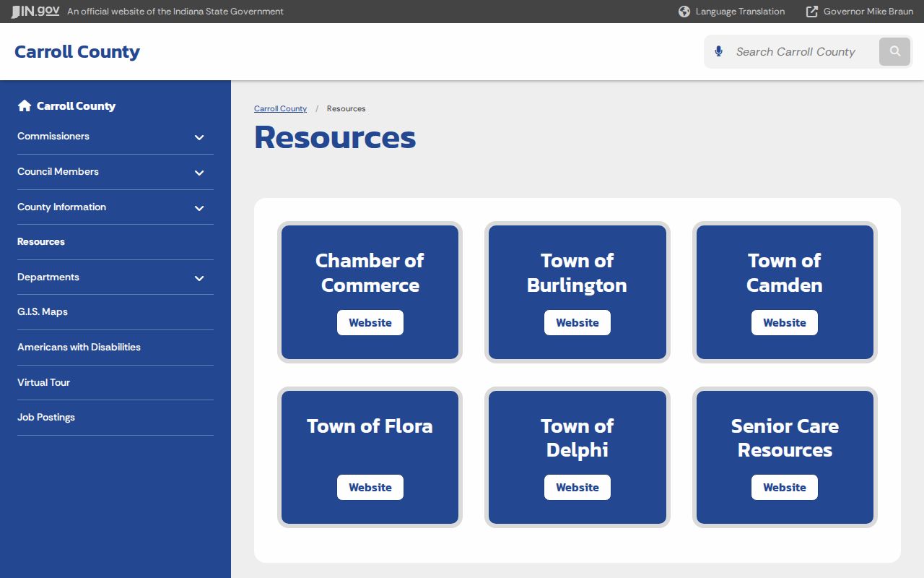Expand the Commissioners submenu chevron
Screen dimensions: 924x578
[x=199, y=137]
